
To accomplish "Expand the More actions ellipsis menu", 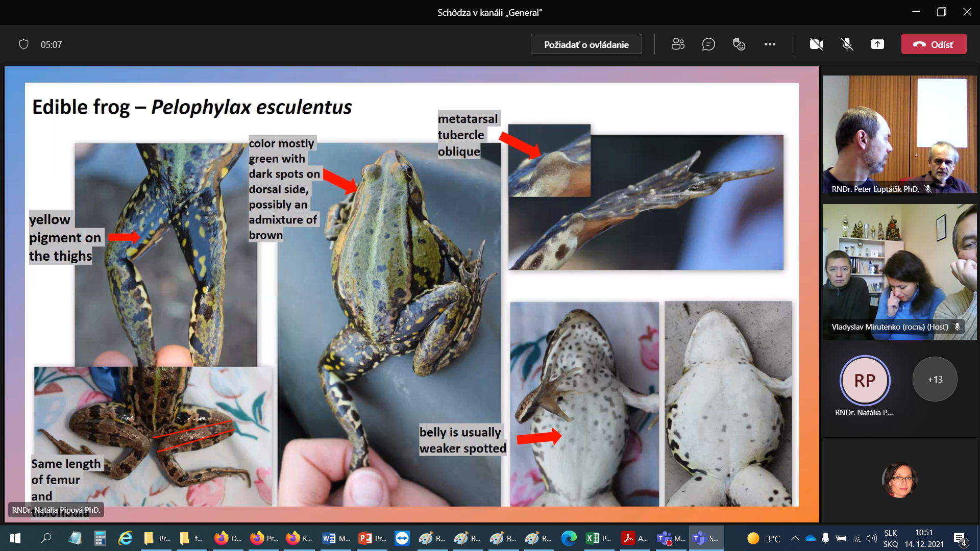I will [770, 44].
